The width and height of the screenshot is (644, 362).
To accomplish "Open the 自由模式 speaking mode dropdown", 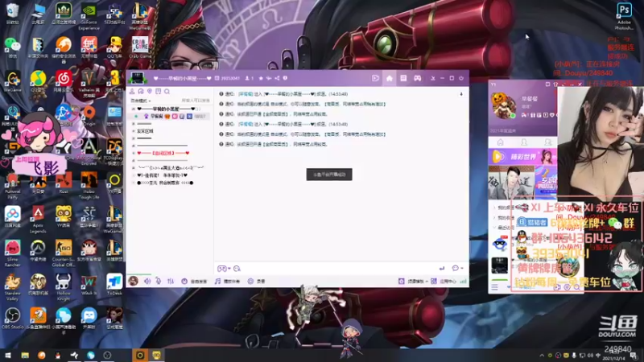I will click(x=141, y=101).
